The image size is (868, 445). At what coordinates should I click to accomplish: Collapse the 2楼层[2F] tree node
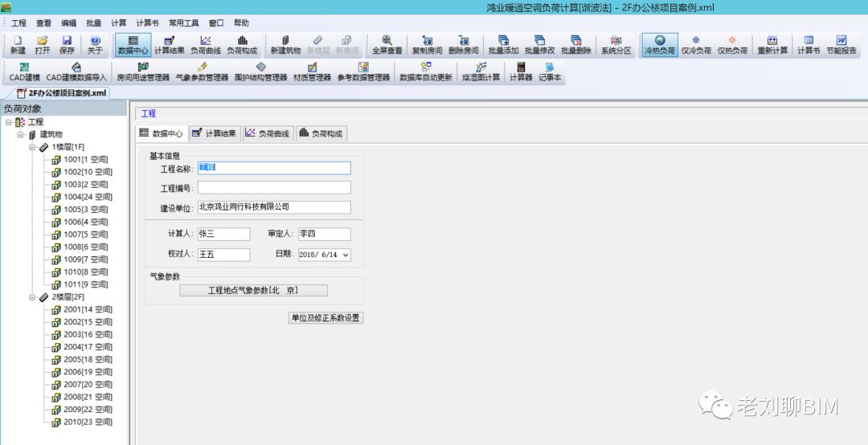[x=32, y=297]
